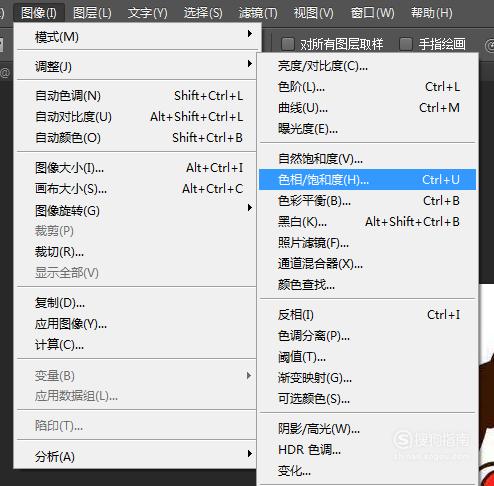Select 复制(D)... menu item
The height and width of the screenshot is (486, 494).
click(137, 303)
